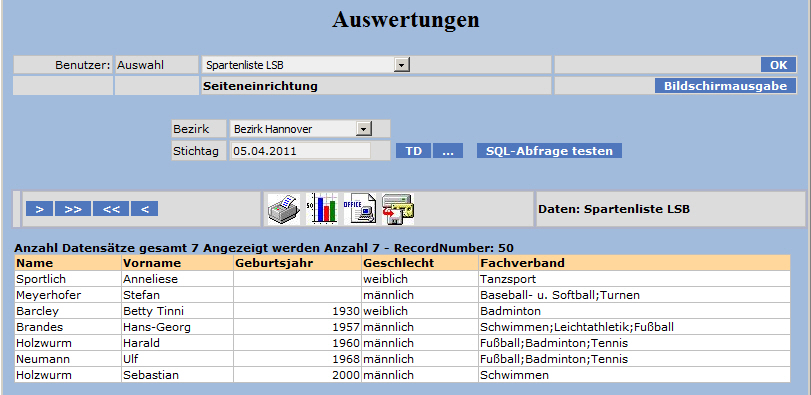
Task: Click the save-to-disk export icon
Action: 398,209
